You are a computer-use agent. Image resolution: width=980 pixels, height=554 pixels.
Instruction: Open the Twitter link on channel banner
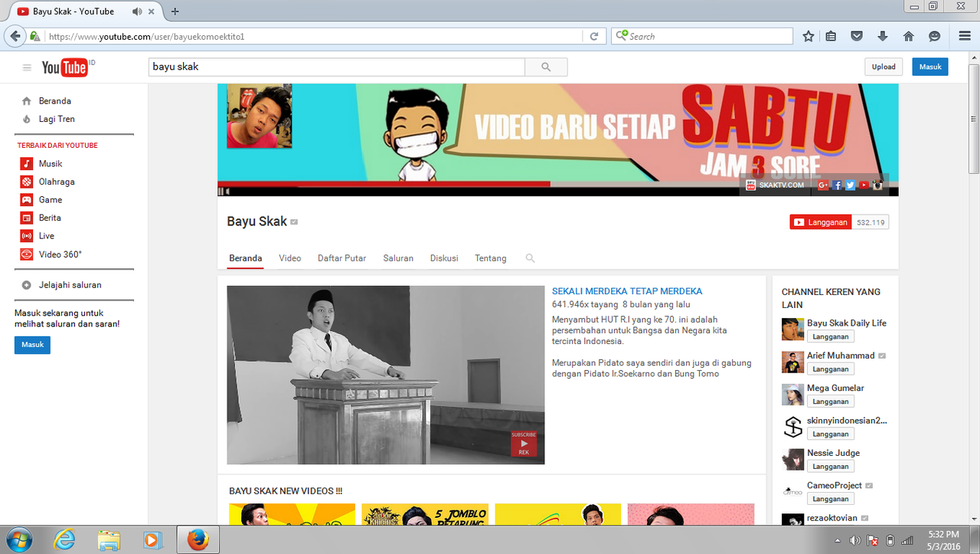pos(850,185)
